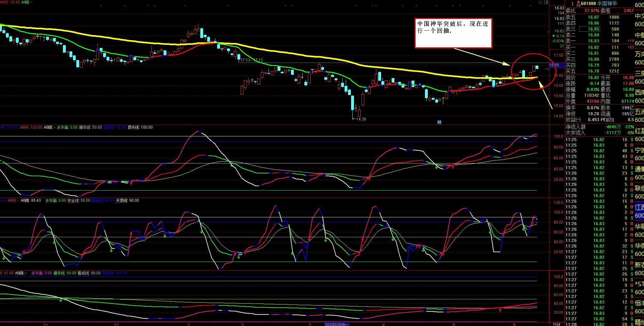Image resolution: width=644 pixels, height=326 pixels.
Task: Click the 卖四 ask price 16.86
Action: tap(594, 23)
